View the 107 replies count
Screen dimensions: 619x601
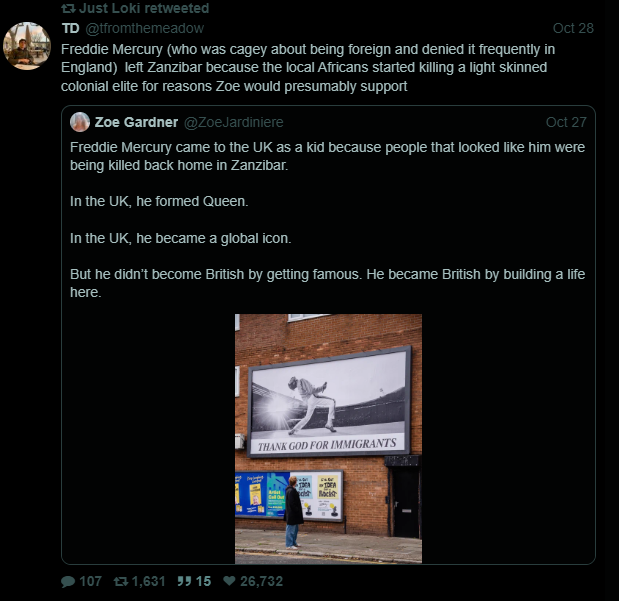90,581
